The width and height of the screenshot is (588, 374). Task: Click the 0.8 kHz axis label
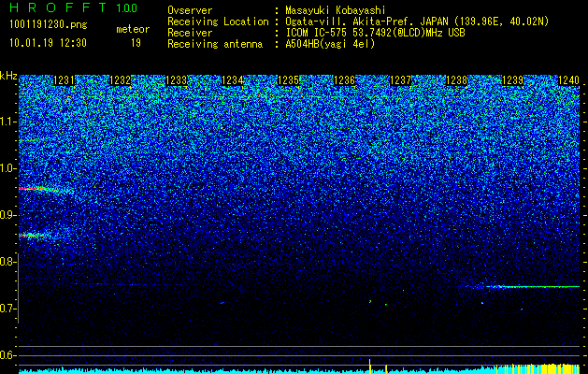(7, 262)
